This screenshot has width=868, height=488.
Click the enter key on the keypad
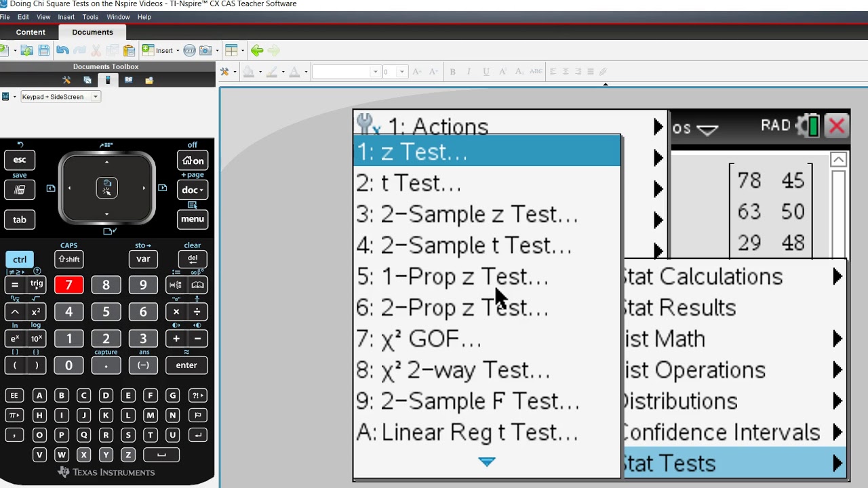tap(186, 365)
